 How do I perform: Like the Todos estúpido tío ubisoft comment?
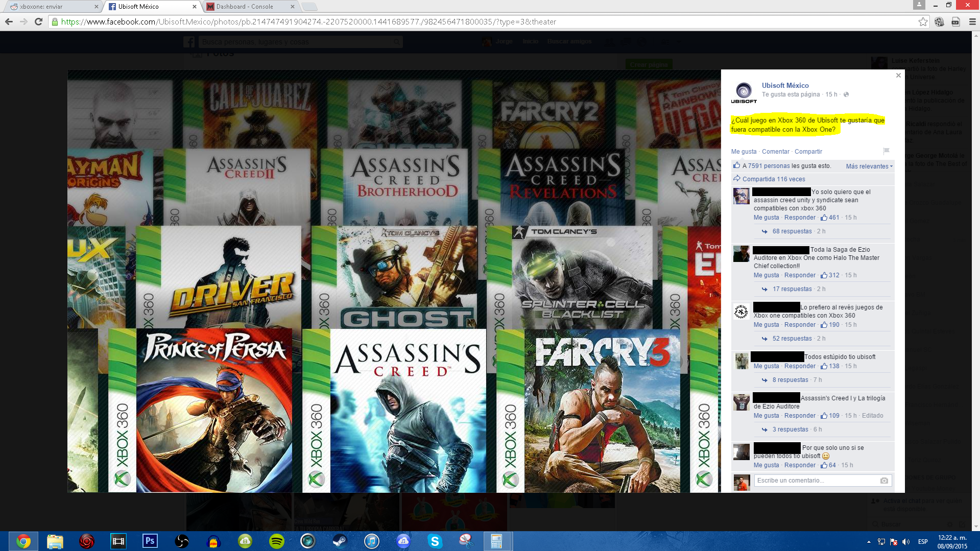[766, 366]
